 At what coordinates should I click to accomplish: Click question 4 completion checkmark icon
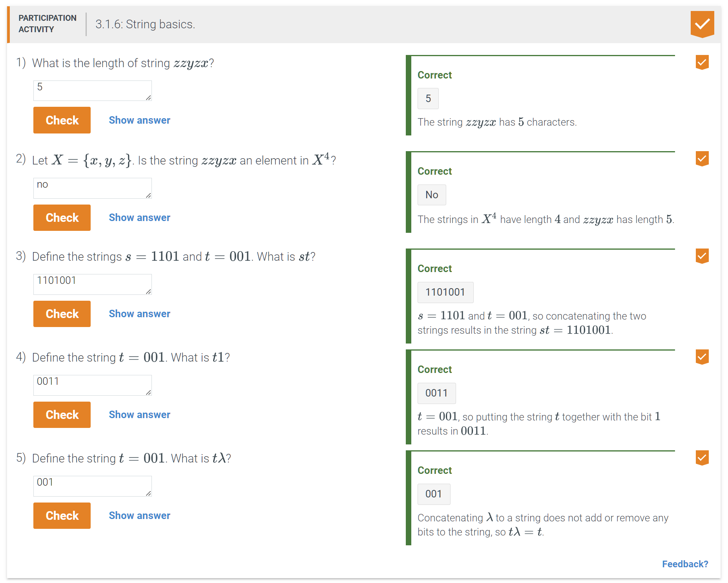coord(702,357)
